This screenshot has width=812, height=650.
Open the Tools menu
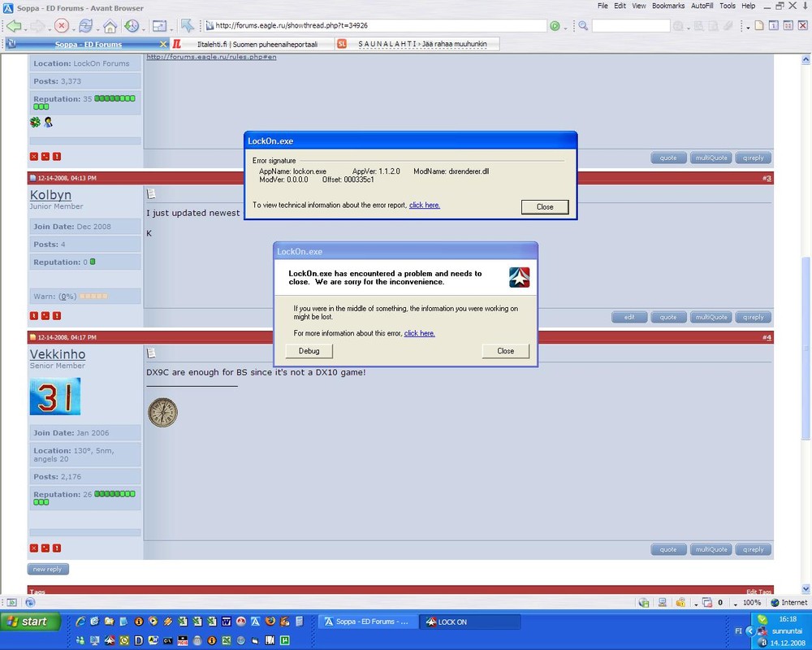727,6
